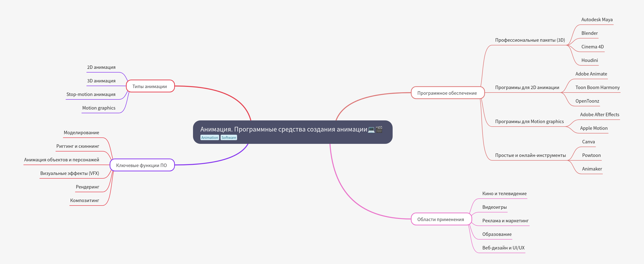Select the Adobe After Effects node
Image resolution: width=644 pixels, height=264 pixels.
(x=600, y=114)
